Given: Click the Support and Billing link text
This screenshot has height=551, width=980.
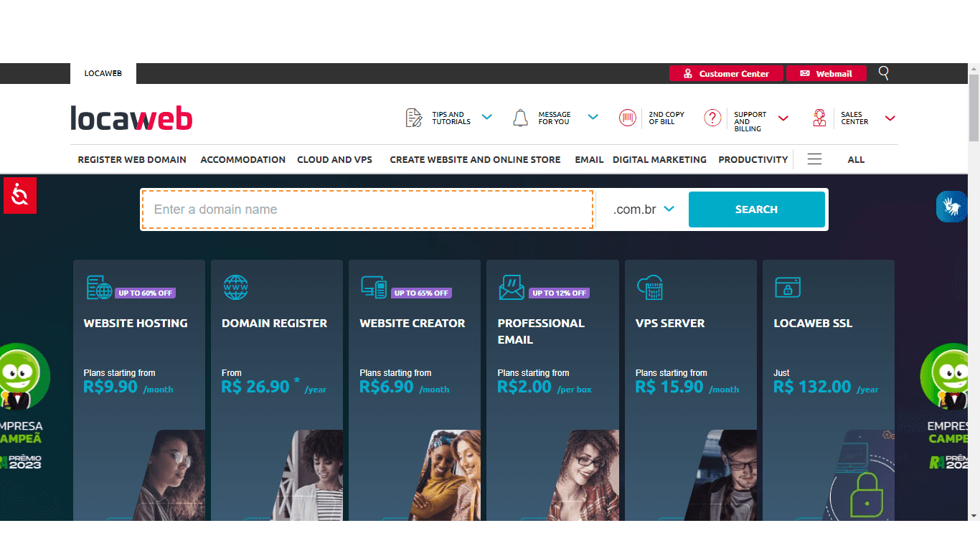Looking at the screenshot, I should click(750, 122).
